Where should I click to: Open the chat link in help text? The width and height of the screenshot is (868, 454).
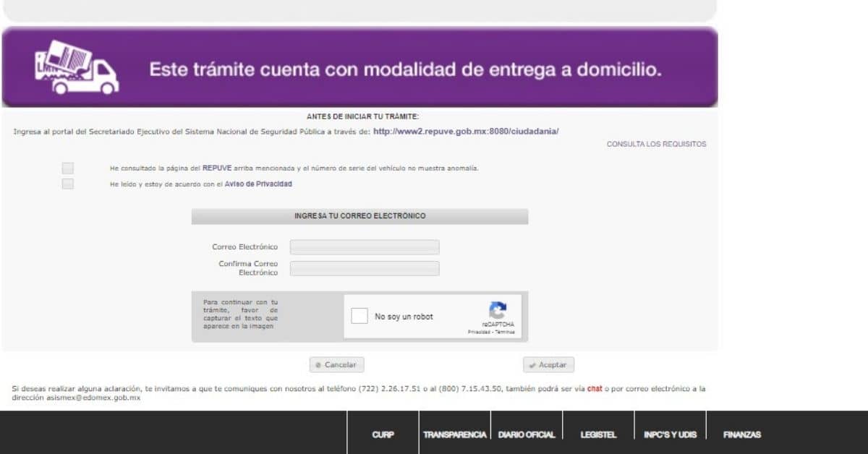(x=595, y=389)
